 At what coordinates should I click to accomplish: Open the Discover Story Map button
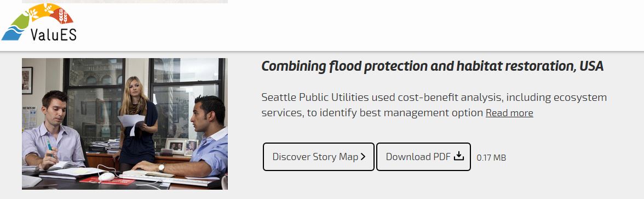[319, 157]
